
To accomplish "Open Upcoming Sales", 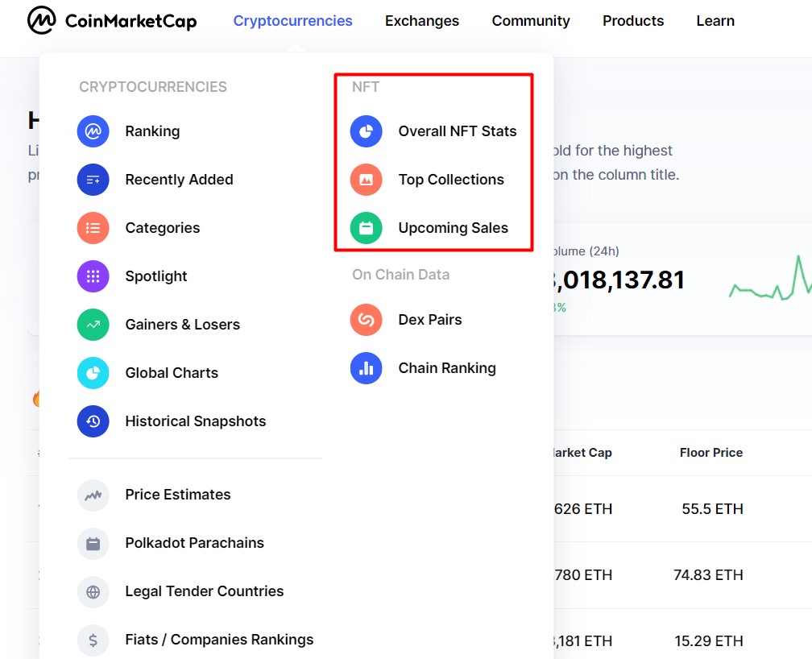I will 453,228.
